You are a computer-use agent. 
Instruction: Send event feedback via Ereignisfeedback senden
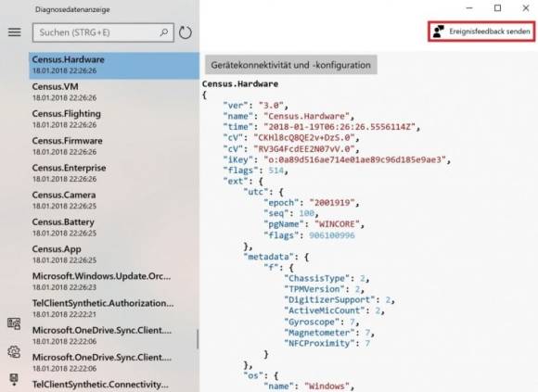tap(481, 32)
